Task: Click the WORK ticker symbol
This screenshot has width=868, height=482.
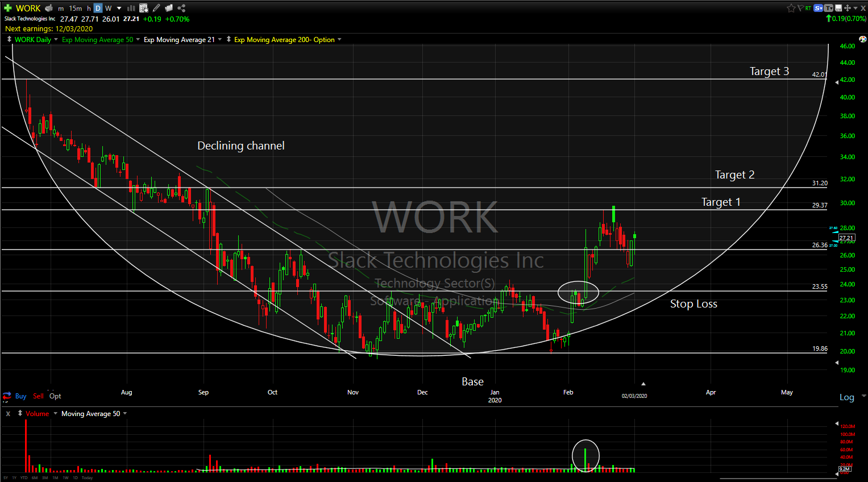Action: coord(28,8)
